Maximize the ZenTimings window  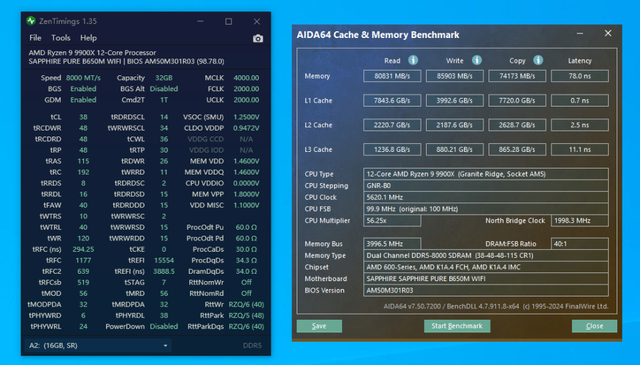(229, 21)
